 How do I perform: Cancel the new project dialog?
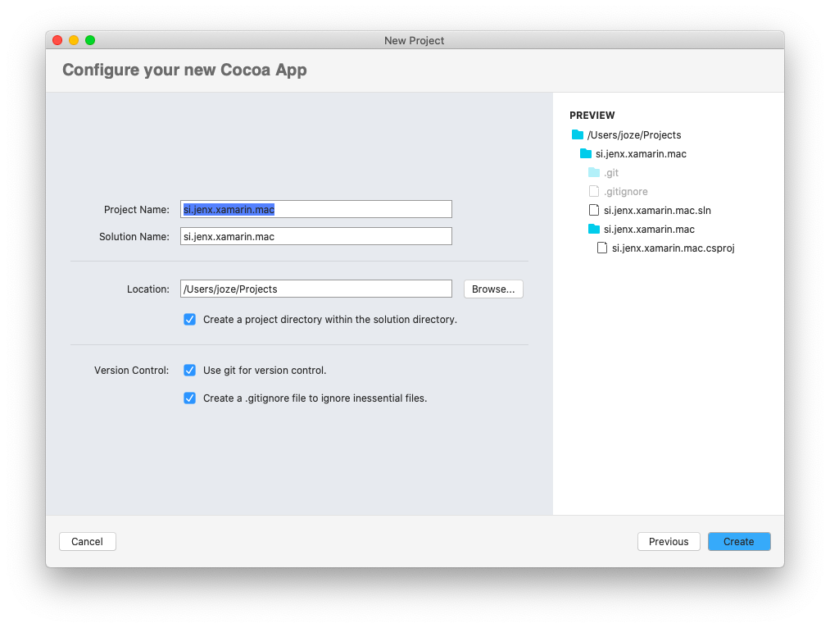click(87, 541)
